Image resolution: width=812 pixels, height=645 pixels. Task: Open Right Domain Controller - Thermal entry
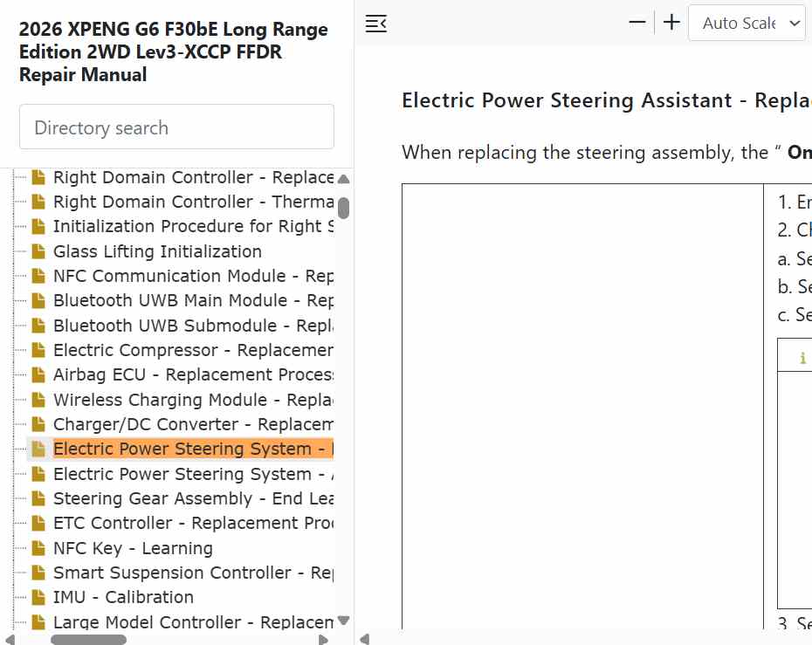click(x=193, y=202)
